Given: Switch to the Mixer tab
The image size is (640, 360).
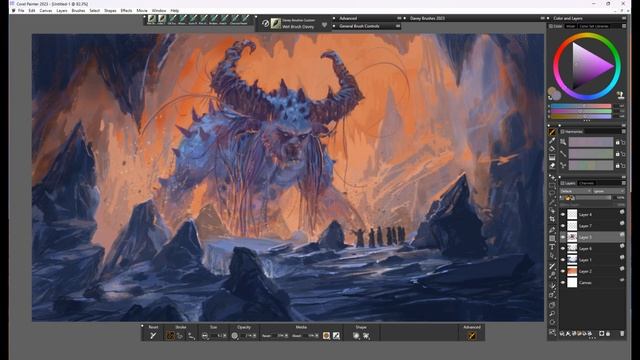Looking at the screenshot, I should (x=570, y=26).
